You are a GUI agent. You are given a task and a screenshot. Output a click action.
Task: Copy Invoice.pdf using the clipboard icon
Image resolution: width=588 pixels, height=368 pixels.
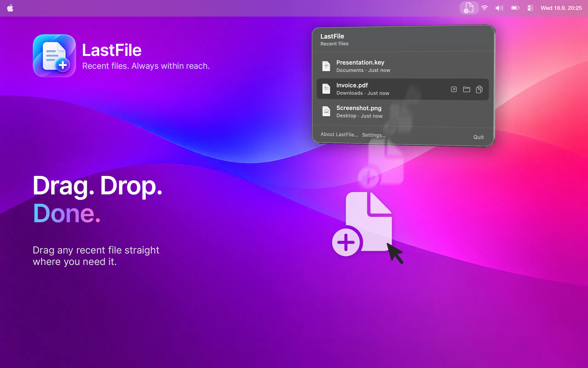[x=479, y=89]
